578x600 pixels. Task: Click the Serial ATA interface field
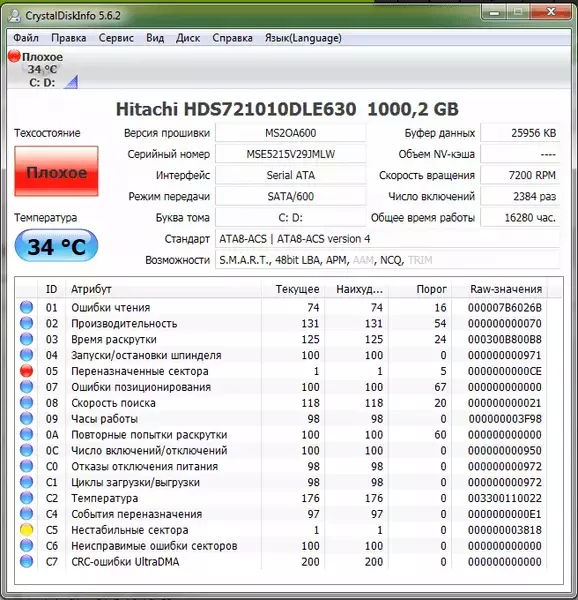(291, 175)
